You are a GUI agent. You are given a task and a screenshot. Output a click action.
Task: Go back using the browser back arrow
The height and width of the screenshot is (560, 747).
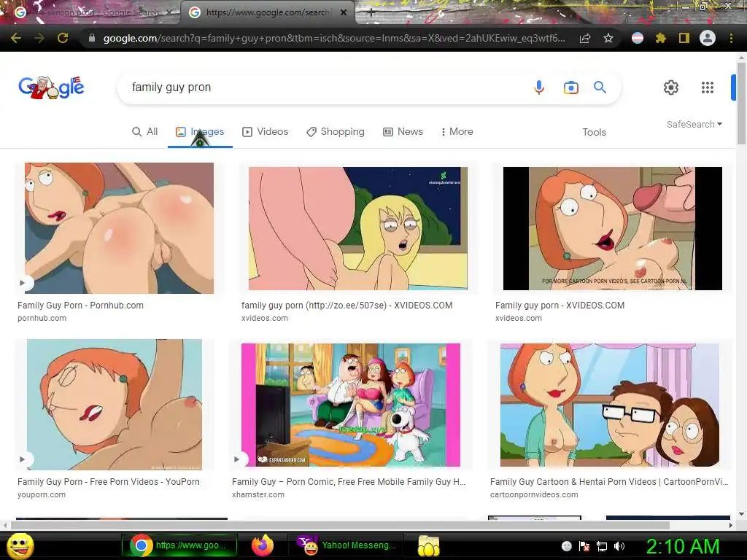click(x=16, y=38)
